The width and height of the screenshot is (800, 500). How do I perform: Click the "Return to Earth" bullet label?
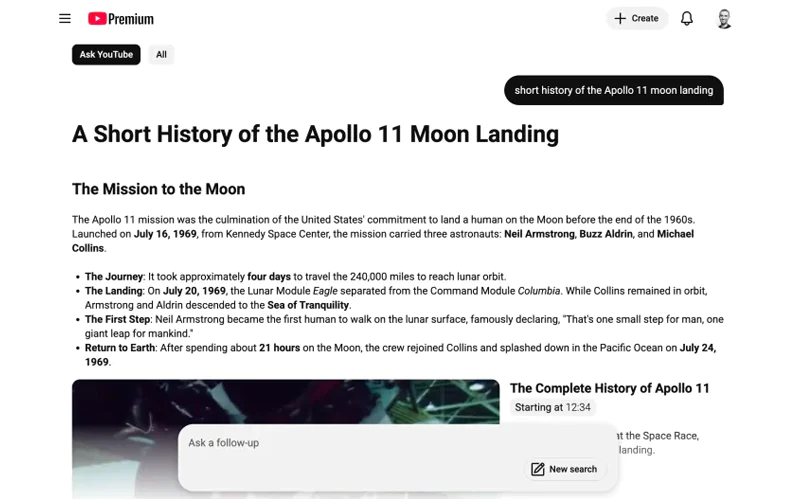click(120, 348)
